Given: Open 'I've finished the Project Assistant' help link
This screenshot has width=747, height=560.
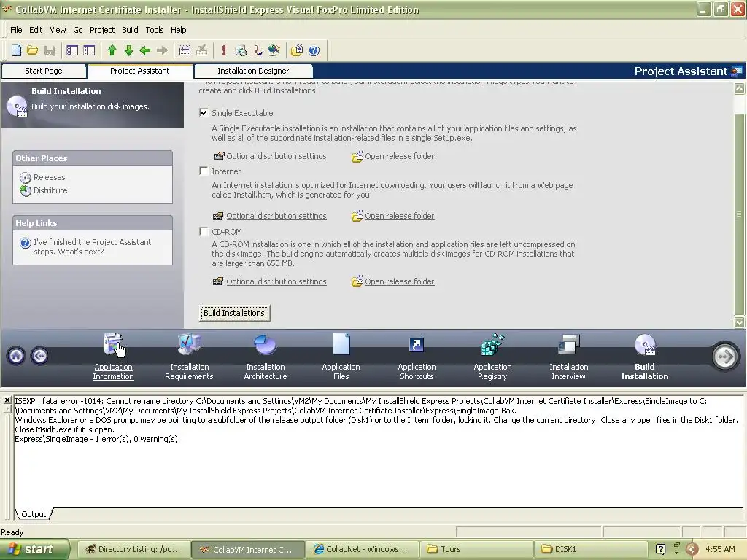Looking at the screenshot, I should pos(92,246).
